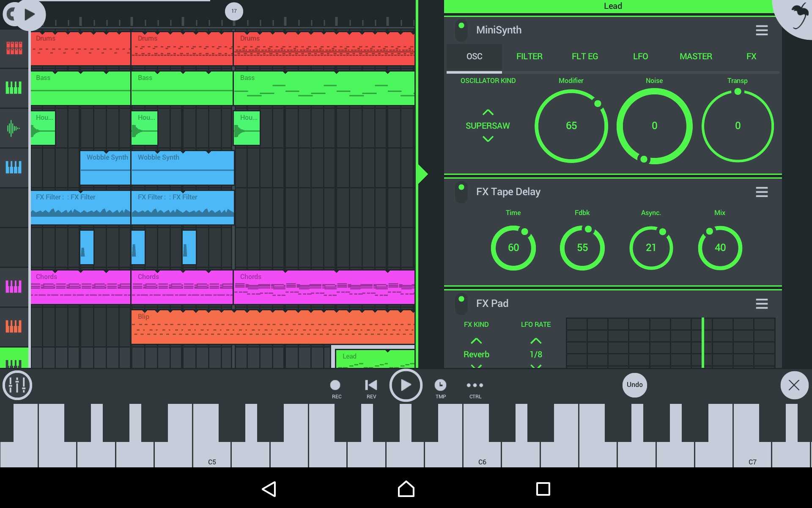Click the REC button to start recording
812x508 pixels.
point(336,384)
